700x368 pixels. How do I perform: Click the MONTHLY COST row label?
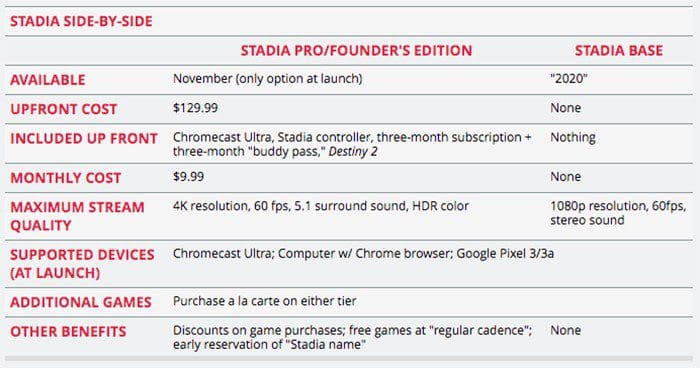coord(66,178)
